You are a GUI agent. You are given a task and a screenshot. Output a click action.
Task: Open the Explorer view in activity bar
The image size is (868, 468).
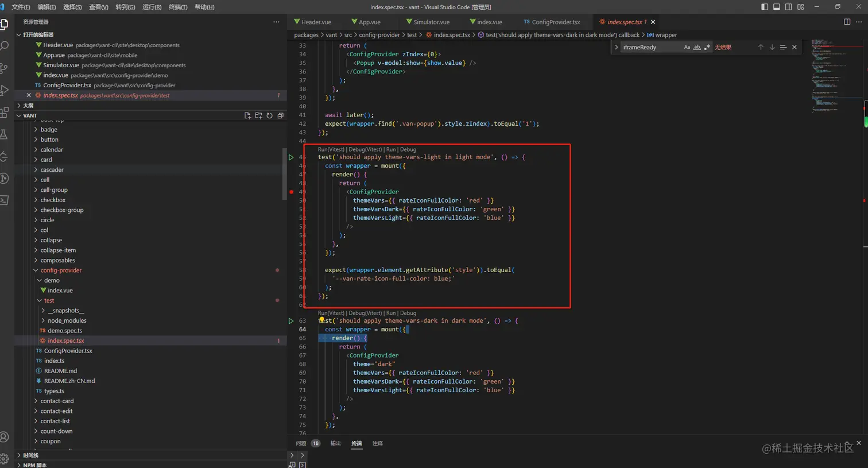[x=3, y=24]
